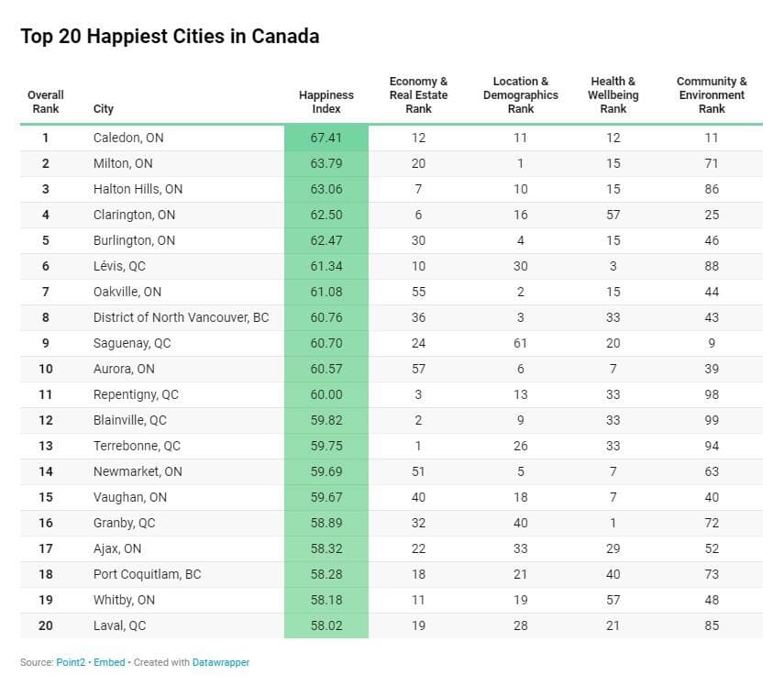Screen dimensions: 784x686
Task: Open the Datawrapper link
Action: [x=220, y=662]
